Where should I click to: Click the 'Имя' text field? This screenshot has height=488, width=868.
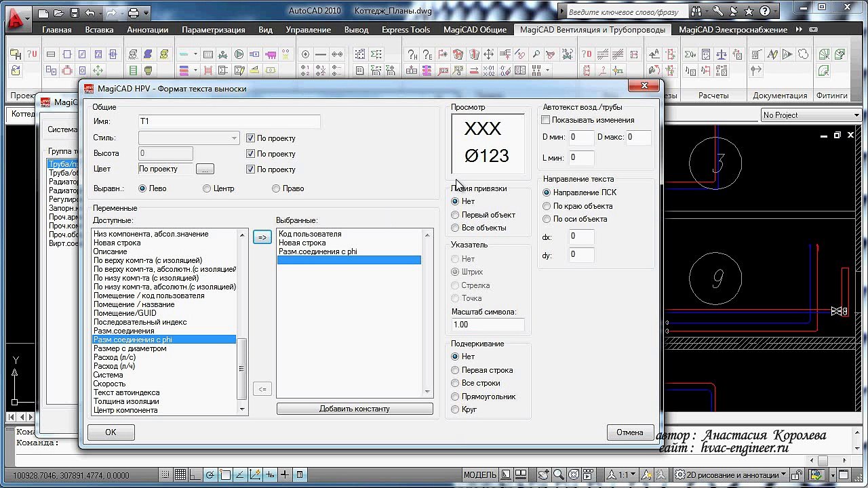(229, 121)
